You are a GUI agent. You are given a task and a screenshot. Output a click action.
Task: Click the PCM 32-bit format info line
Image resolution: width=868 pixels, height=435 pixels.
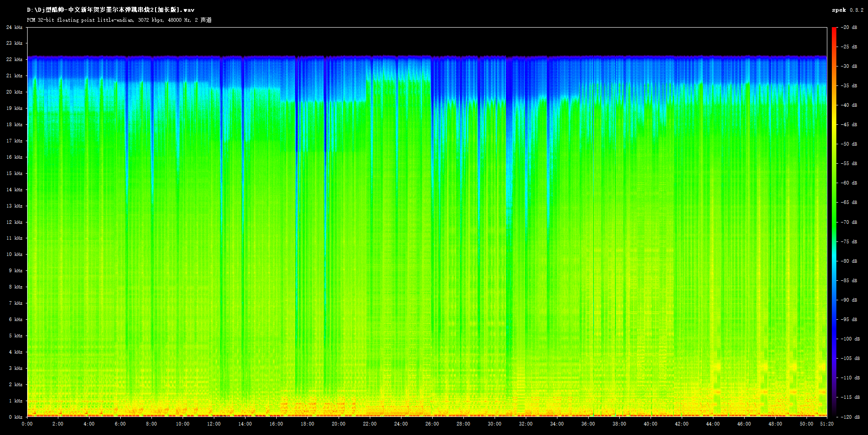pos(119,20)
